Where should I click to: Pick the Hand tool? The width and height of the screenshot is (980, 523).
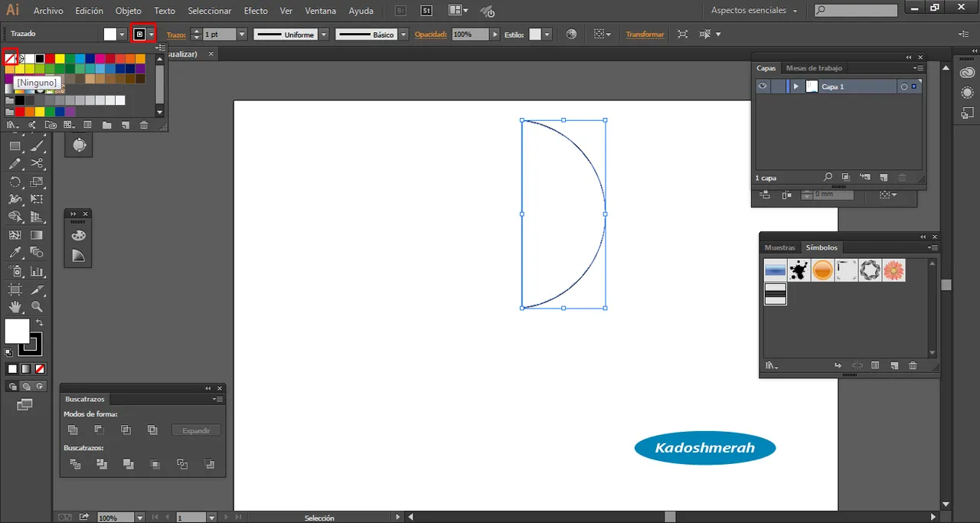tap(15, 307)
